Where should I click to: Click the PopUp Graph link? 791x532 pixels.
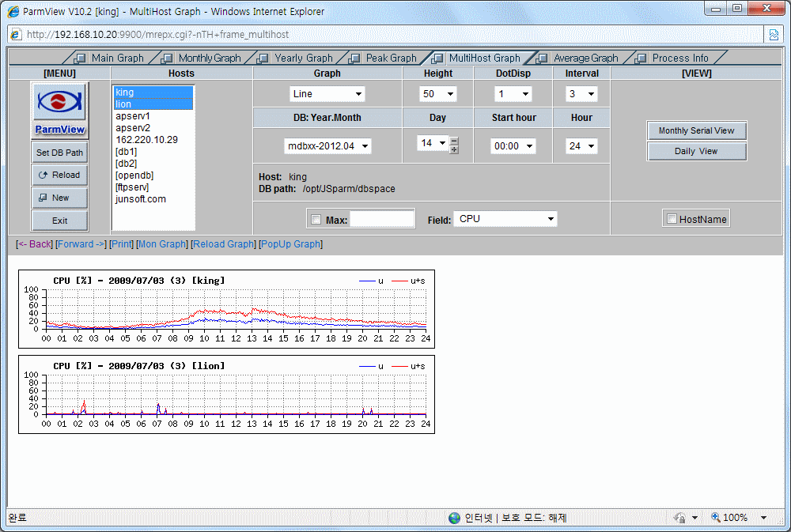pos(290,244)
